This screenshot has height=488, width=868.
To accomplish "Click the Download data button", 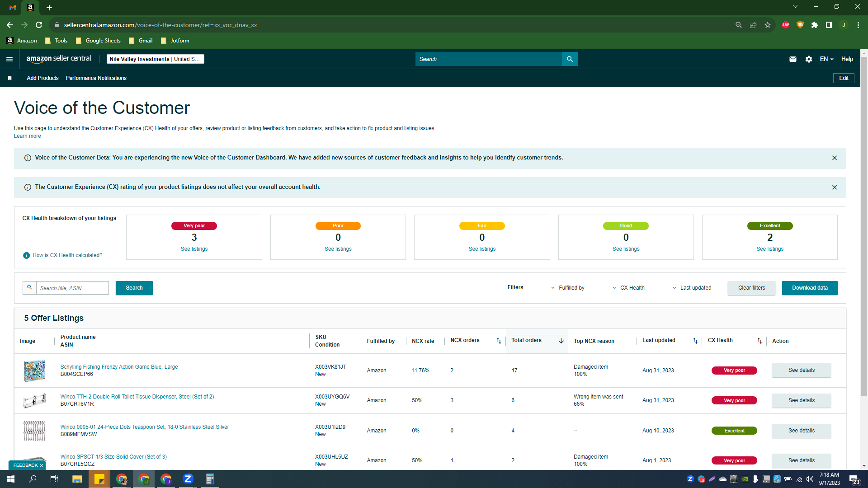I will coord(810,288).
